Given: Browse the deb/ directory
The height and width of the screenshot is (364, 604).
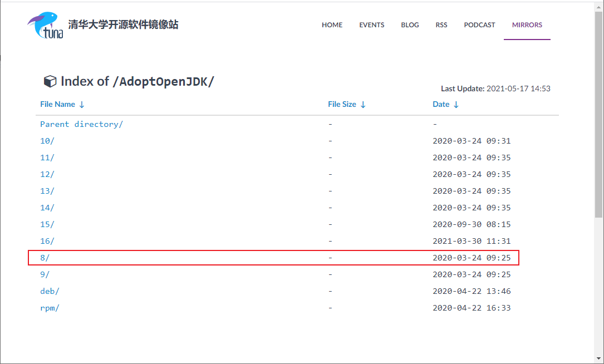Looking at the screenshot, I should pyautogui.click(x=50, y=291).
